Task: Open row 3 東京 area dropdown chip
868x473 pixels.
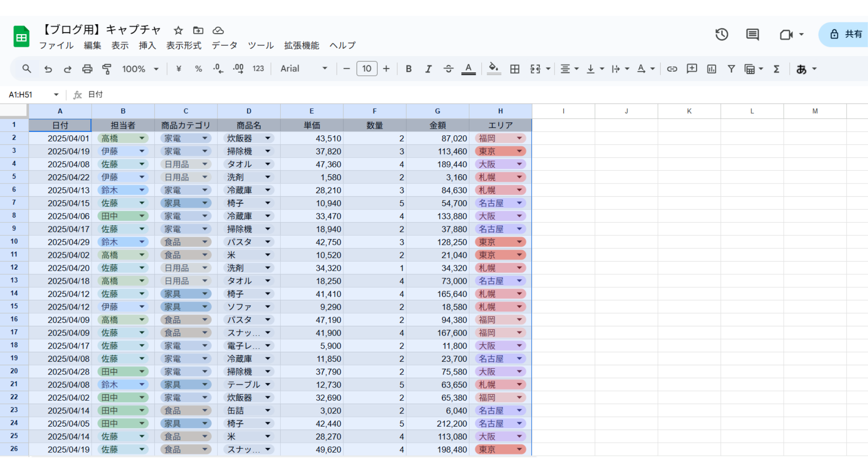Action: (x=500, y=151)
